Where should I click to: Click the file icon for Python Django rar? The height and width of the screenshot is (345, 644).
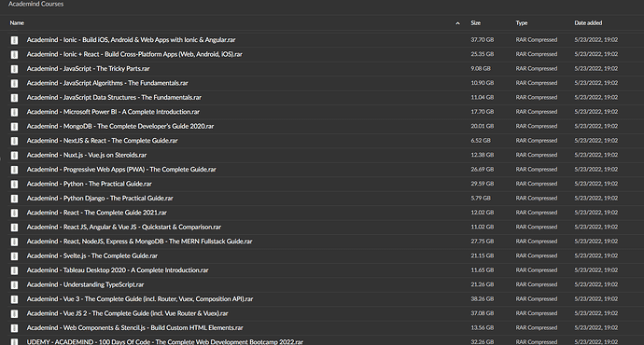tap(14, 199)
